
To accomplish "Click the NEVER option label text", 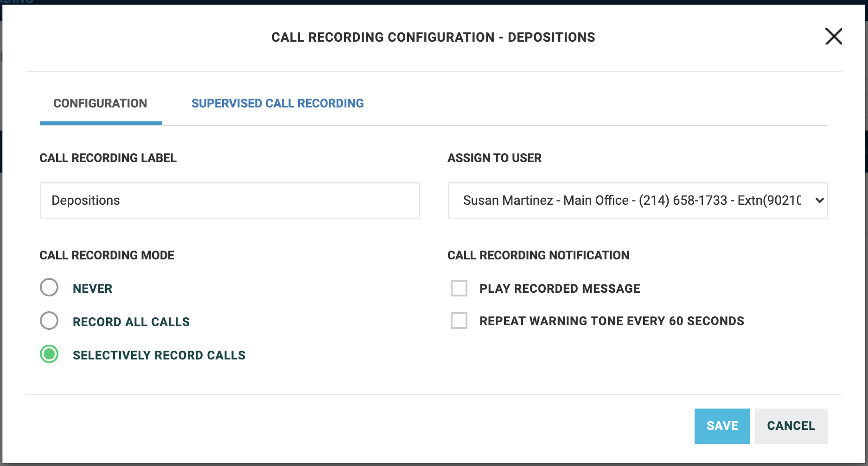I will pos(92,289).
